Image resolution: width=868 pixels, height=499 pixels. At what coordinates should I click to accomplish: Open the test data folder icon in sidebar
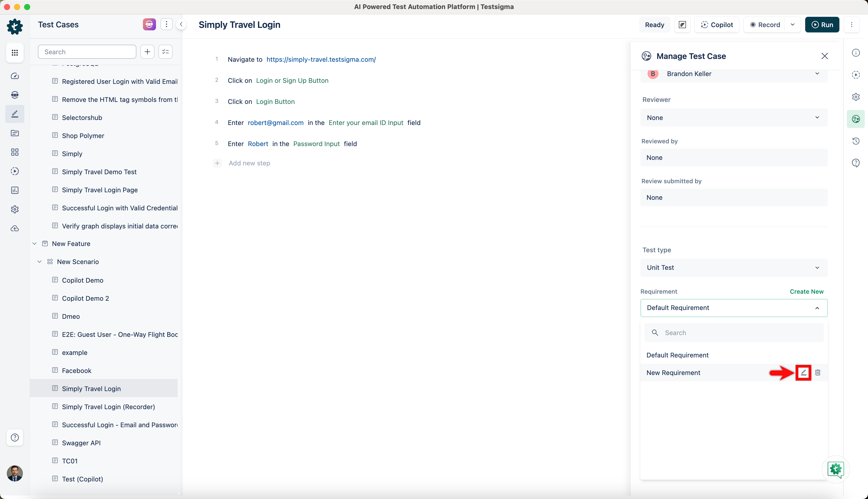coord(15,133)
